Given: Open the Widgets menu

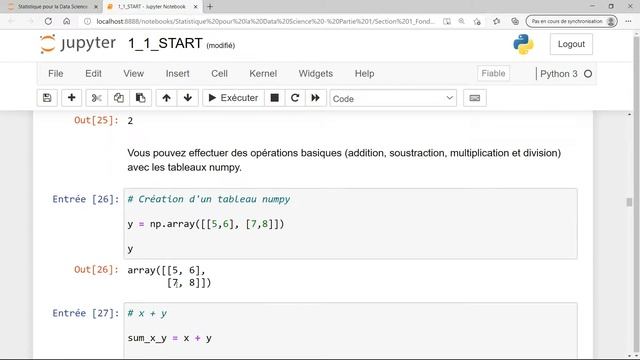Looking at the screenshot, I should tap(316, 73).
